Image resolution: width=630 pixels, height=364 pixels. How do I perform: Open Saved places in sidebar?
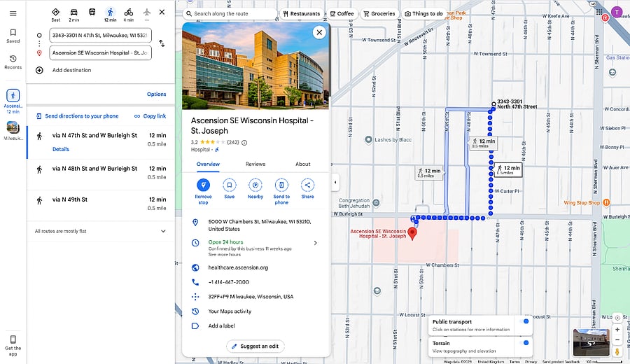13,36
